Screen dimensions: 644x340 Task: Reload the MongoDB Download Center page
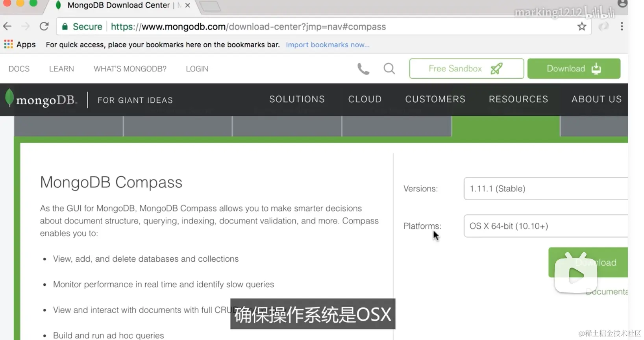point(44,26)
